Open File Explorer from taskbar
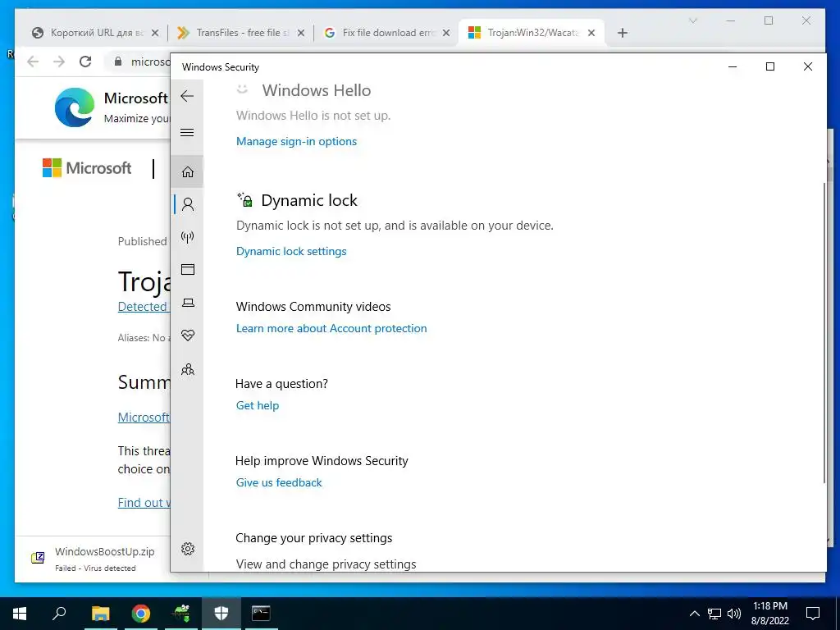 coord(100,614)
